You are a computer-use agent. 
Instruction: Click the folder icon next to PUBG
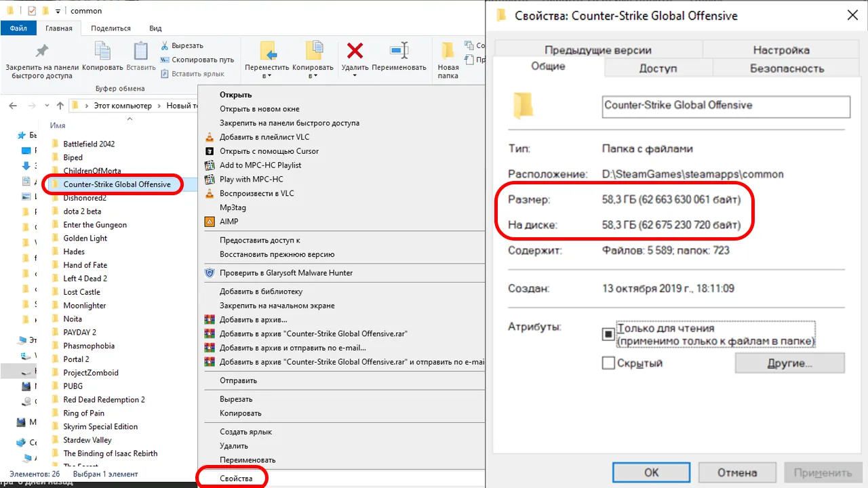tap(56, 386)
